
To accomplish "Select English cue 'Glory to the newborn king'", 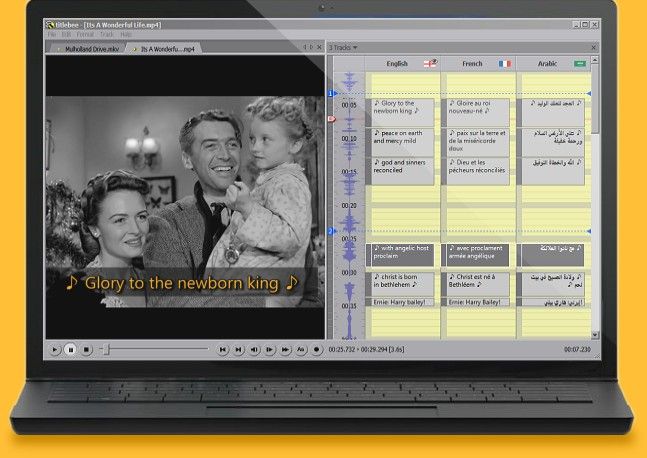I will click(400, 112).
